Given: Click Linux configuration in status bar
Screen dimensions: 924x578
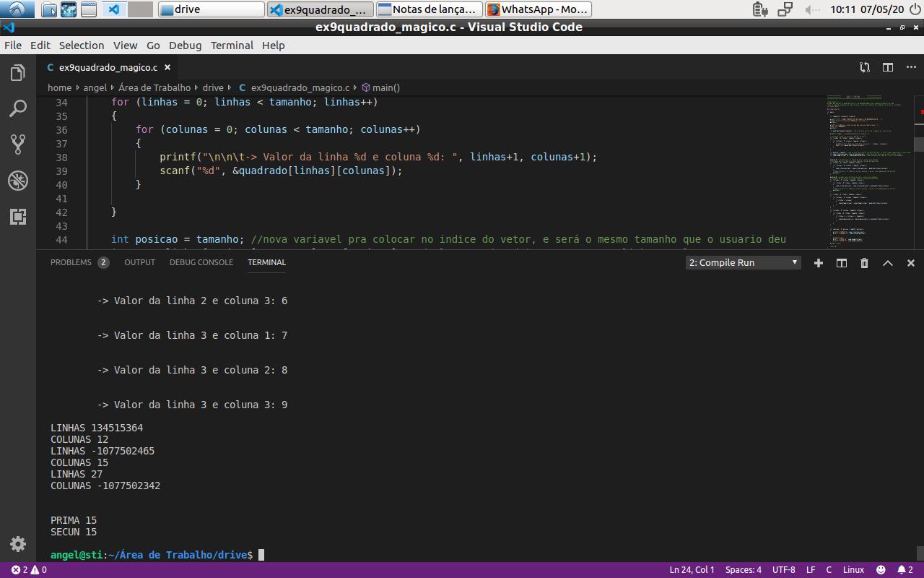Looking at the screenshot, I should coord(853,569).
